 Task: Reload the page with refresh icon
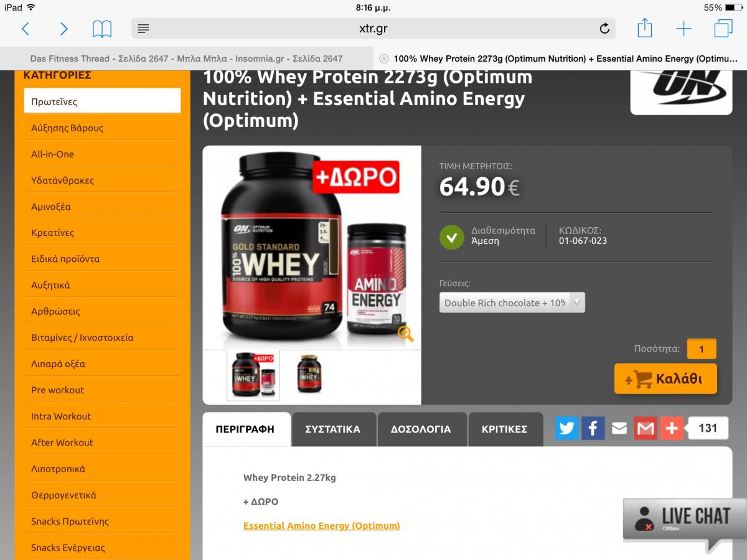pyautogui.click(x=604, y=29)
